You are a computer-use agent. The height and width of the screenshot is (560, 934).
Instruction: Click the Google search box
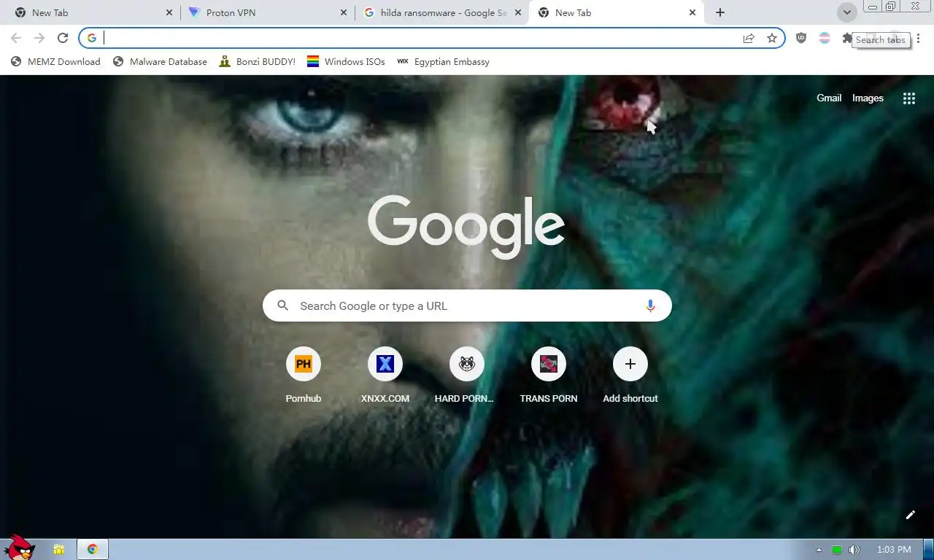click(x=467, y=306)
